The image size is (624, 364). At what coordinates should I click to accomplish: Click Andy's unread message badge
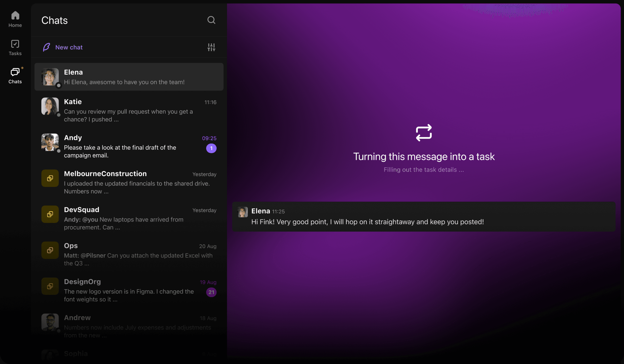point(211,148)
